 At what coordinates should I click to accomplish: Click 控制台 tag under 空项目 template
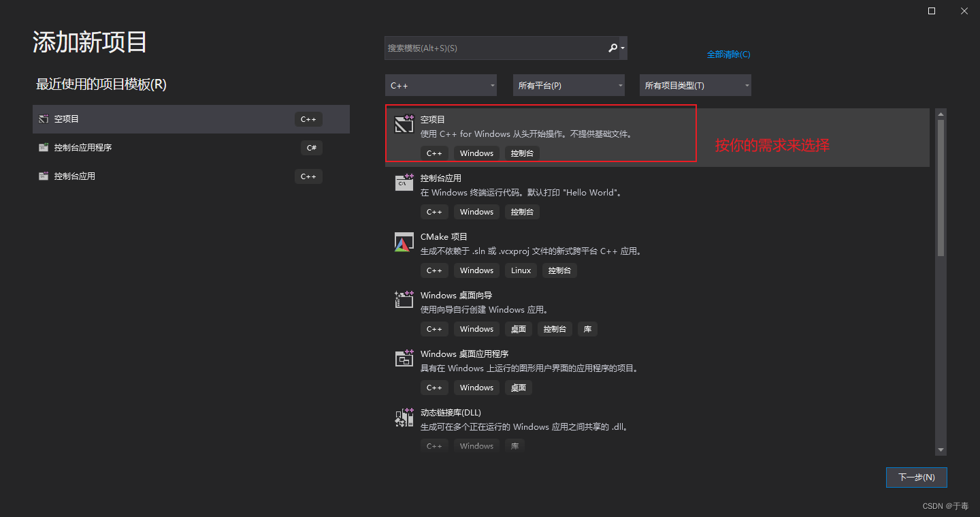522,153
